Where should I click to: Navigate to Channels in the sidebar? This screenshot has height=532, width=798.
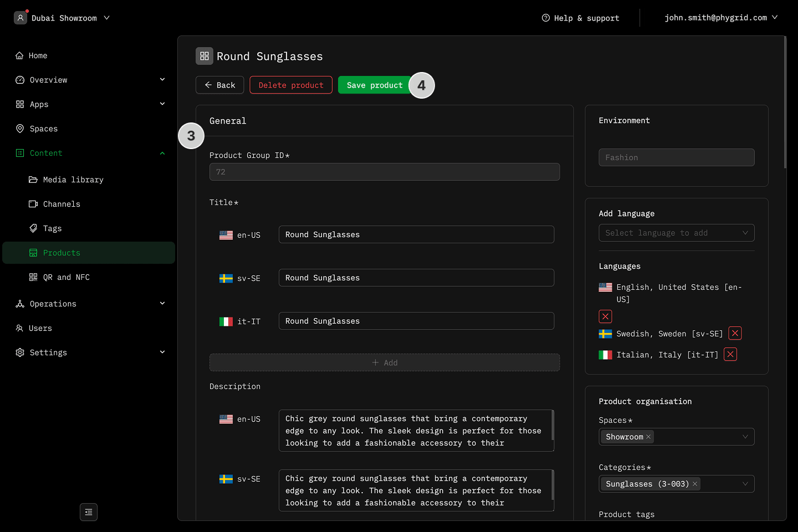[x=62, y=204]
